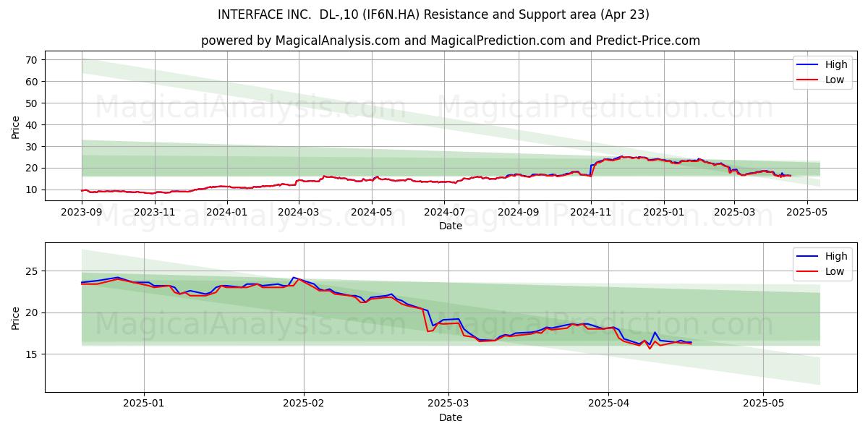
Task: Click the blue High line swatch in top legend
Action: (x=808, y=65)
